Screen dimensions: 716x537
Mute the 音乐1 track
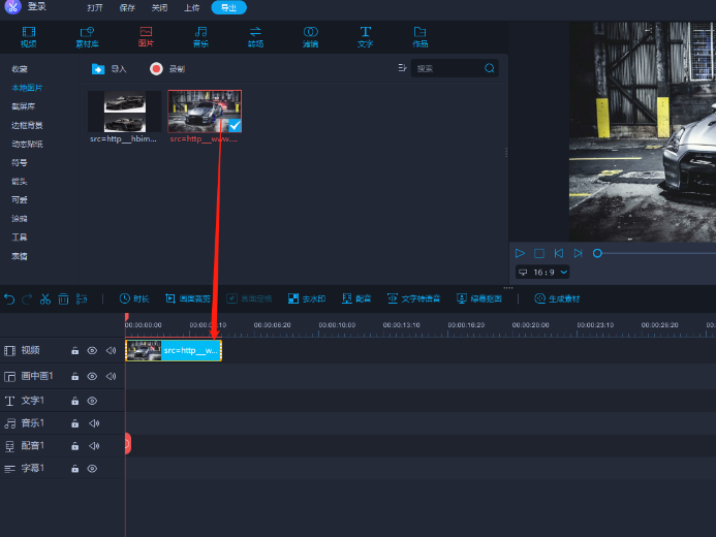point(94,423)
